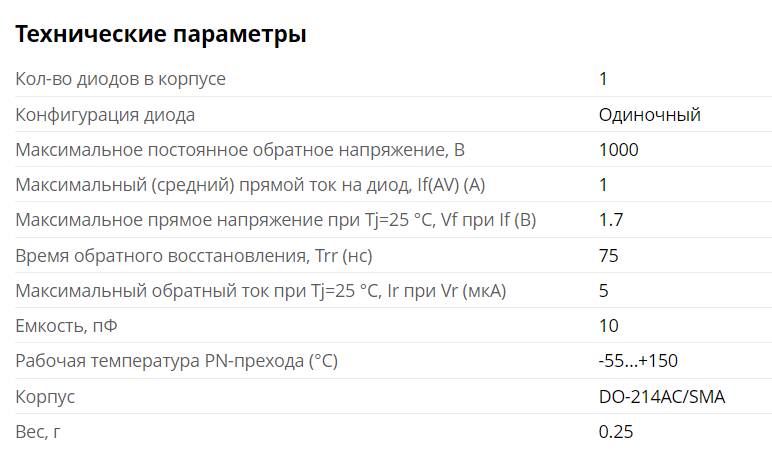Select the Максимальное постоянное обратное напряжение label
This screenshot has height=455, width=772.
pyautogui.click(x=240, y=150)
